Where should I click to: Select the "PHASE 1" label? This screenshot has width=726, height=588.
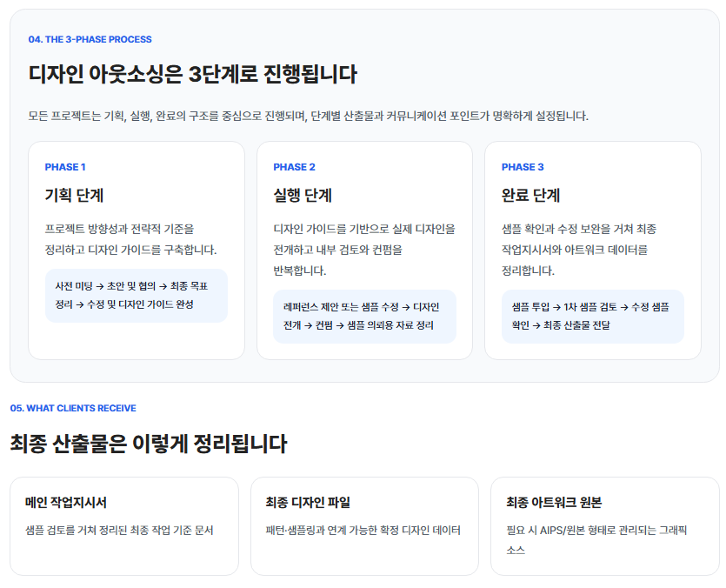click(x=65, y=167)
